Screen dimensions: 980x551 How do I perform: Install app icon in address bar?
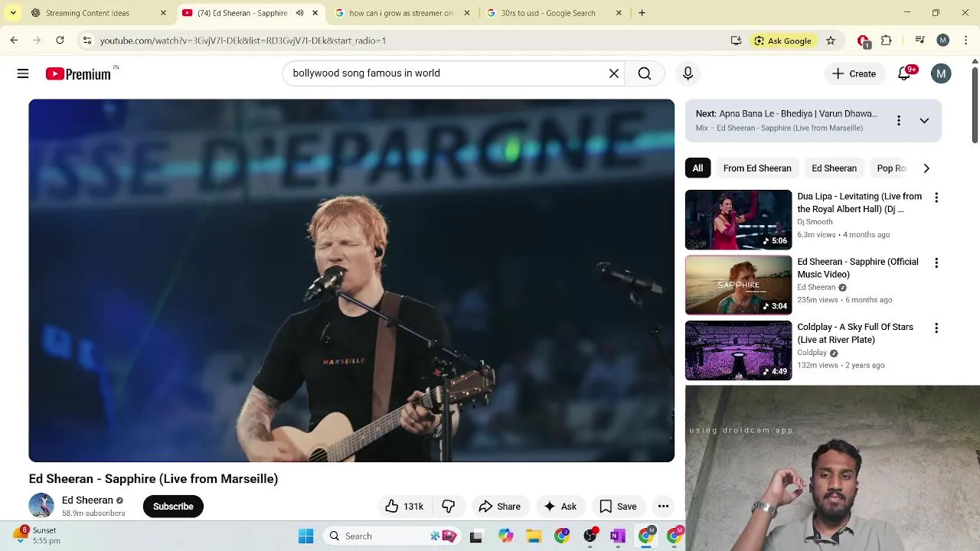coord(736,41)
